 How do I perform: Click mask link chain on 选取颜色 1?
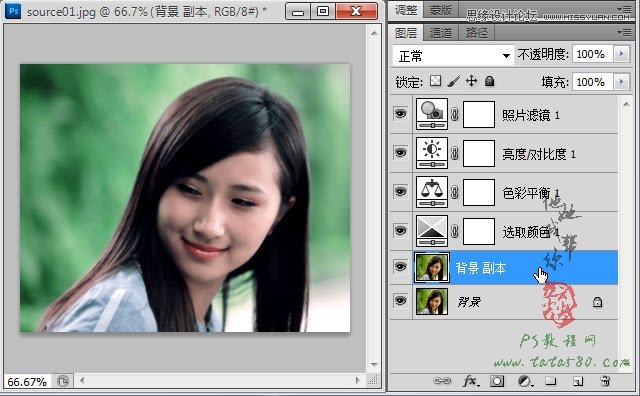pyautogui.click(x=455, y=231)
